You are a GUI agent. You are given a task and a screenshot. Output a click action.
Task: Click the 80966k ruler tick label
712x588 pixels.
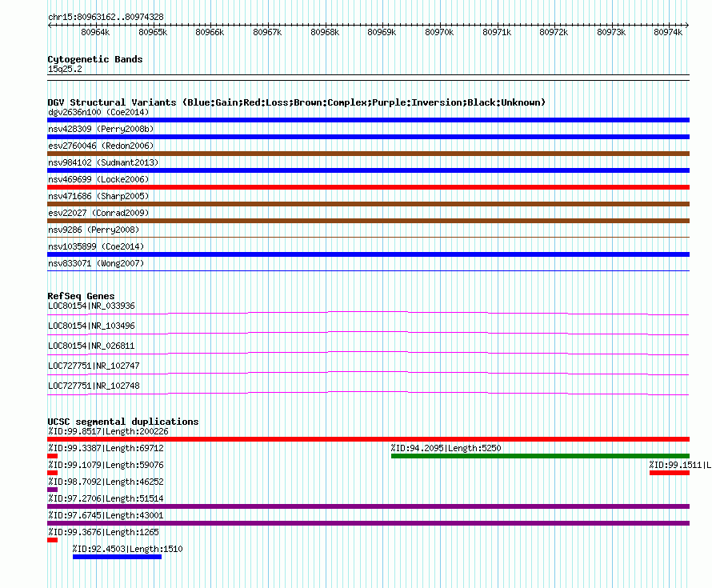pyautogui.click(x=210, y=32)
